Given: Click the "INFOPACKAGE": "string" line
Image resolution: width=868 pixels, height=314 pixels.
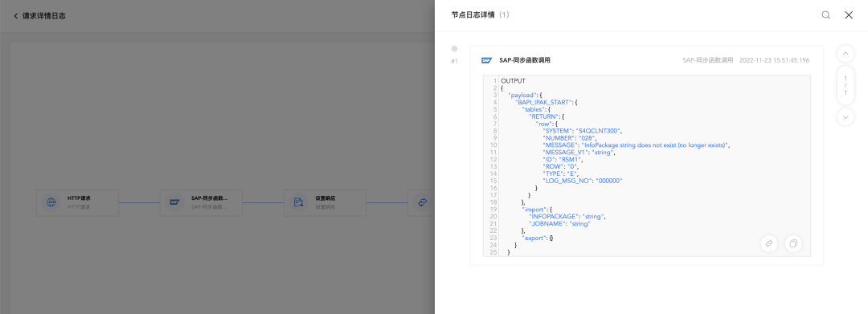Looking at the screenshot, I should (567, 217).
